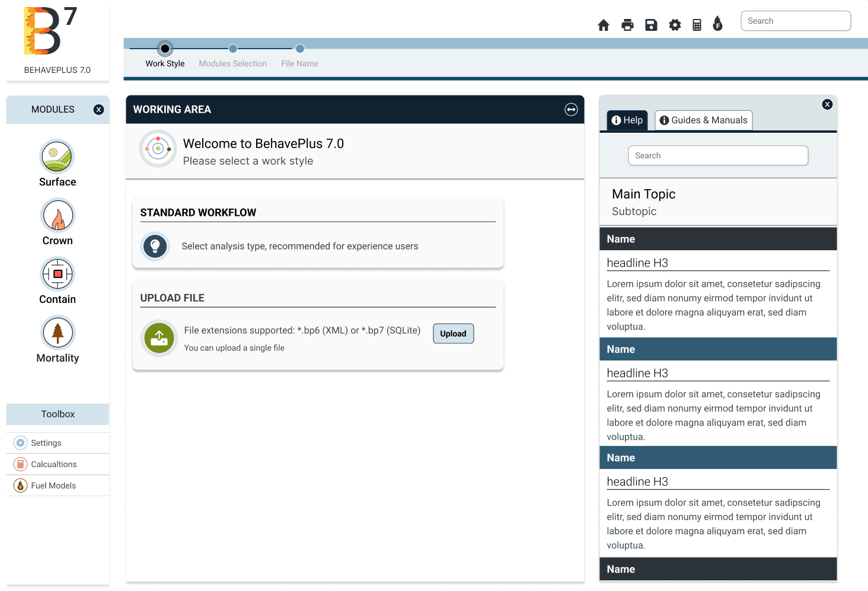Switch to the Help tab
This screenshot has width=868, height=591.
tap(627, 120)
